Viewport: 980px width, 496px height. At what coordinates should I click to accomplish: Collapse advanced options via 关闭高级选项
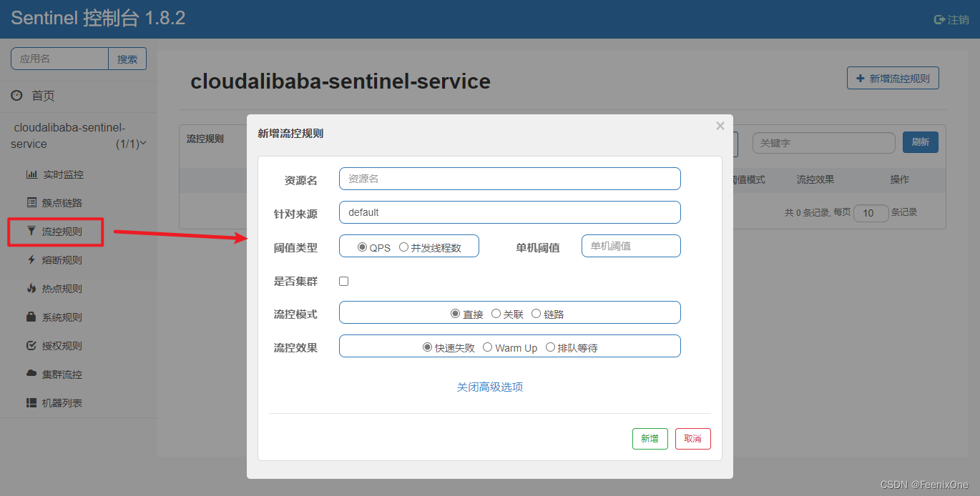coord(490,387)
